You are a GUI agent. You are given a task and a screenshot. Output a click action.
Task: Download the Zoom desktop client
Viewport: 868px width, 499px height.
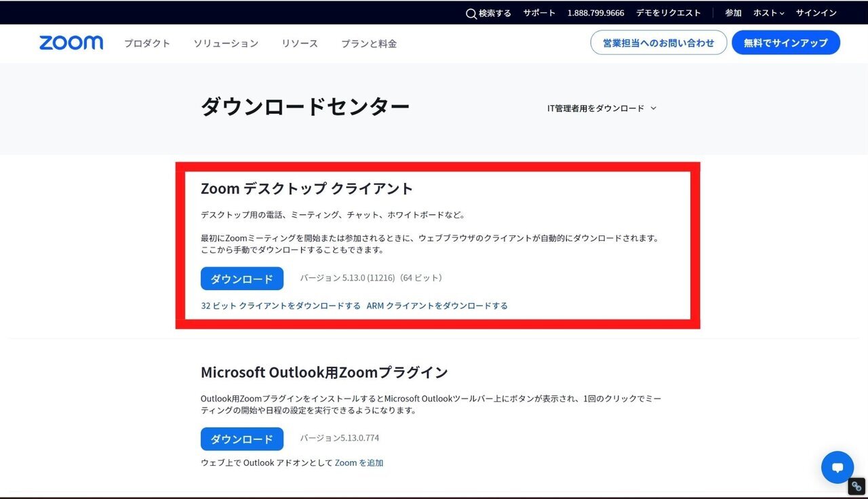point(242,279)
